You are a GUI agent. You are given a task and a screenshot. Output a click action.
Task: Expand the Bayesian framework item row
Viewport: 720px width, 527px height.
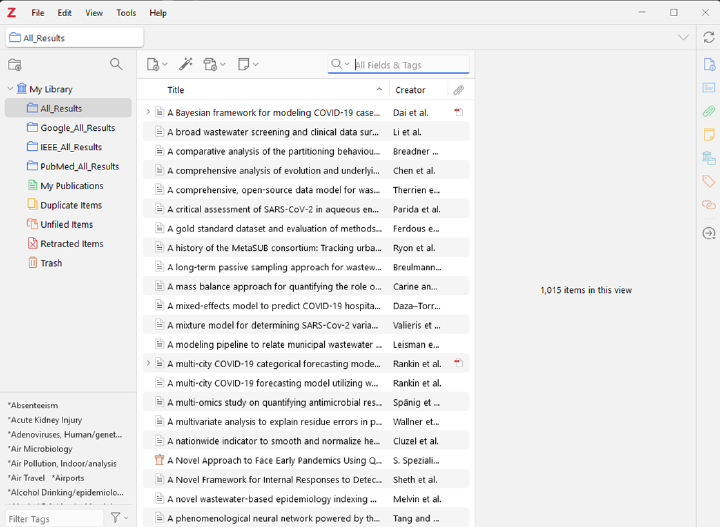(148, 112)
